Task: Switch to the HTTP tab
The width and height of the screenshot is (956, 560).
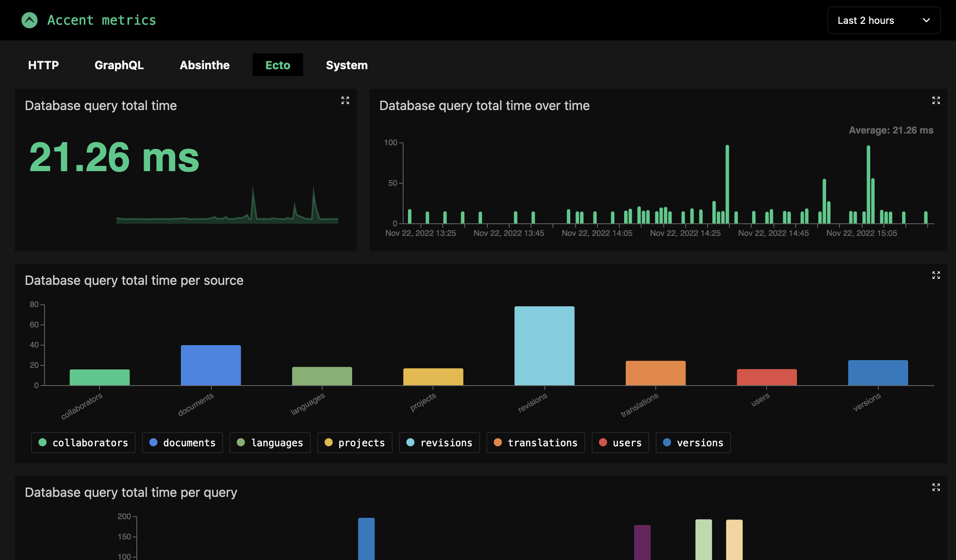Action: point(43,65)
